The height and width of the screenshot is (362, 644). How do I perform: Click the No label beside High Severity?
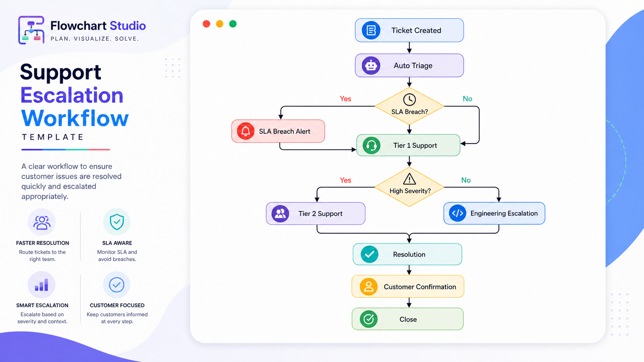466,180
